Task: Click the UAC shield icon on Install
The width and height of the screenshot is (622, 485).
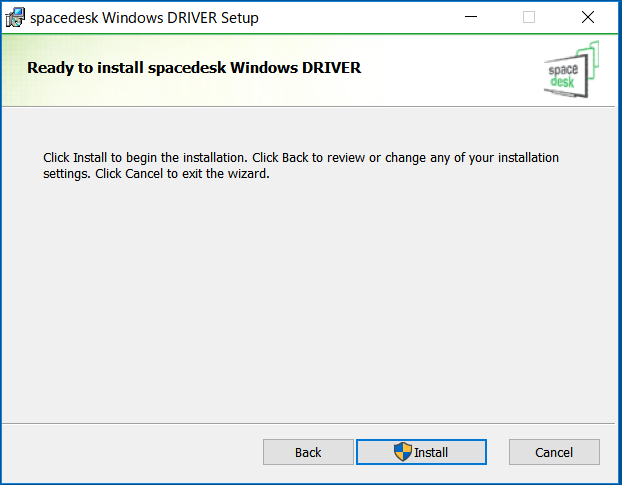Action: (x=403, y=452)
